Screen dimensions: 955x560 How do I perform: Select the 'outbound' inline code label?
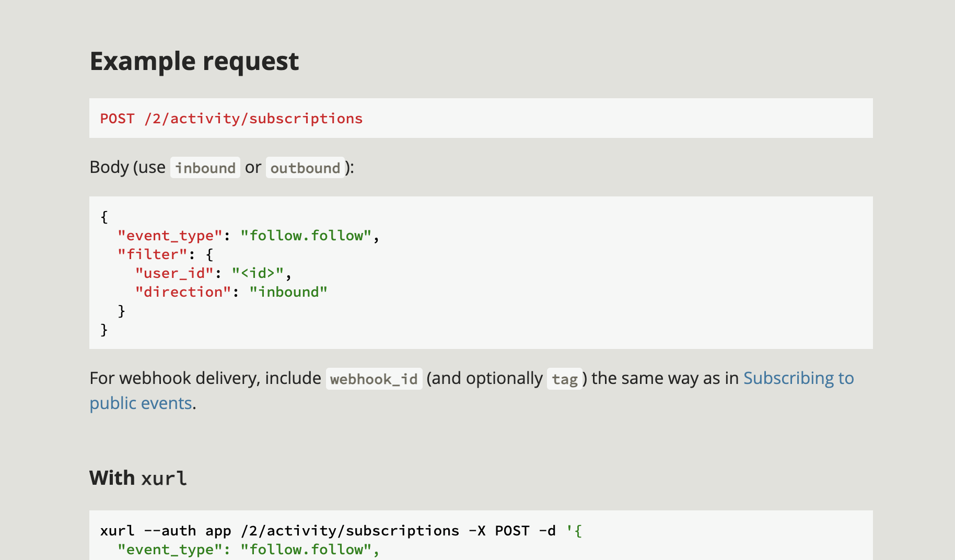point(305,168)
